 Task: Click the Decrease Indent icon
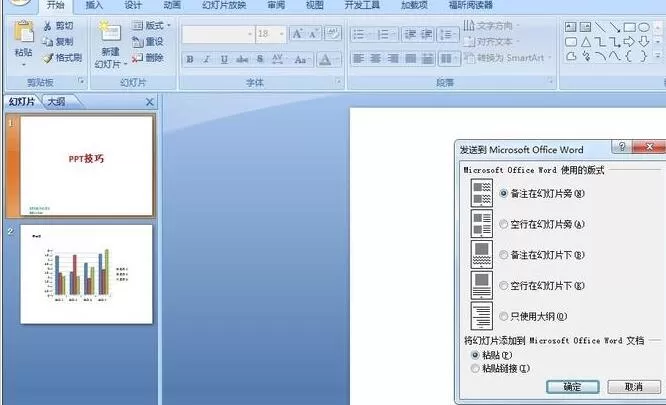coord(410,34)
